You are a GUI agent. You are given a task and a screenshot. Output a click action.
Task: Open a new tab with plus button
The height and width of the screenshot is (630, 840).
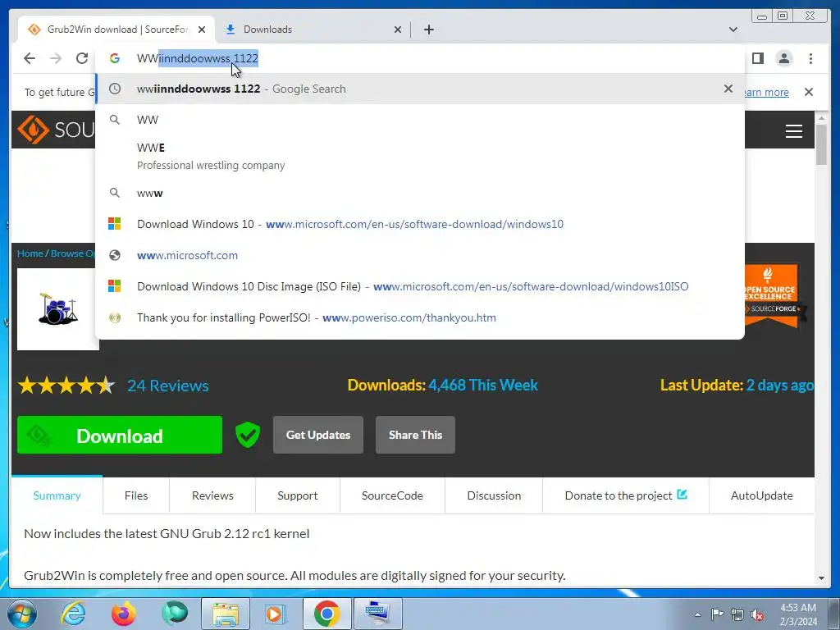pyautogui.click(x=428, y=30)
